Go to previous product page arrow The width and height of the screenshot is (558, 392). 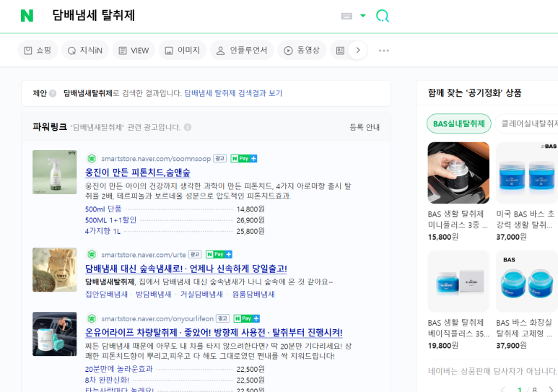point(503,389)
